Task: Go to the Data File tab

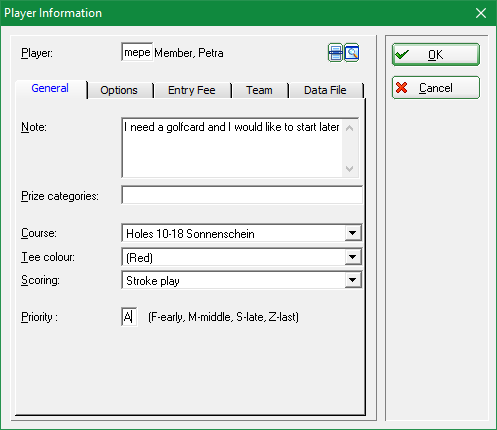Action: tap(325, 90)
